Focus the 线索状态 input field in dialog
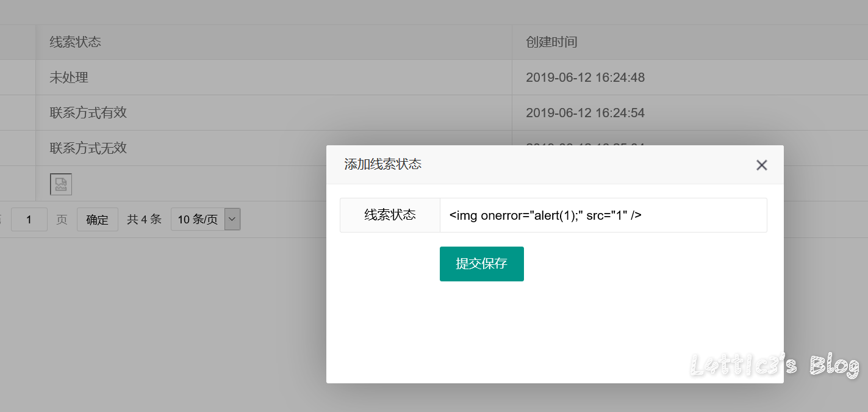Viewport: 868px width, 412px height. pyautogui.click(x=603, y=215)
